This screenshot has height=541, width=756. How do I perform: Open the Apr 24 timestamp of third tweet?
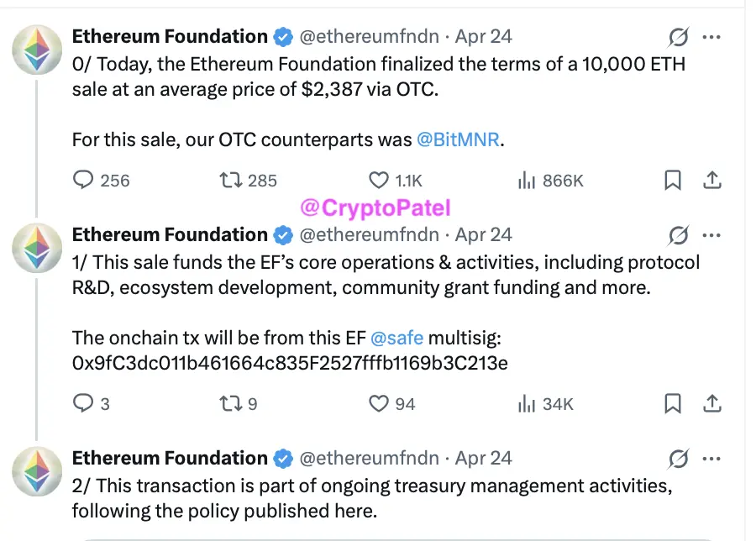(483, 459)
